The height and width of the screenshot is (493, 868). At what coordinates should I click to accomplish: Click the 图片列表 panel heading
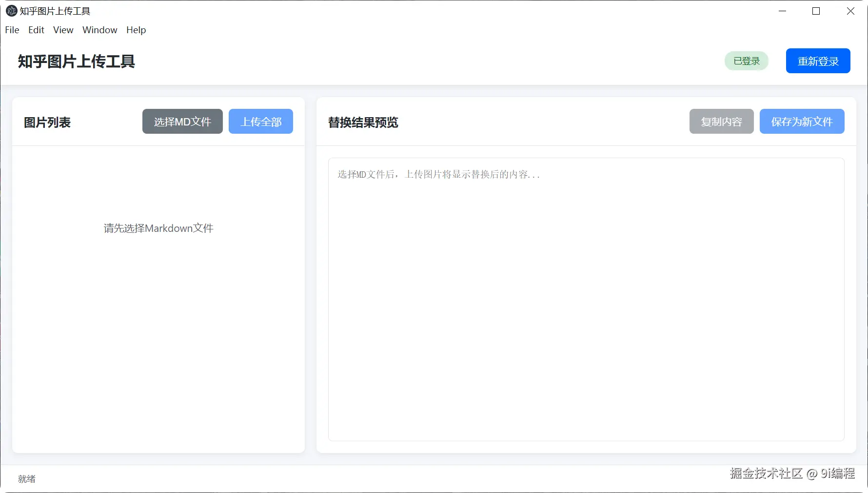[47, 123]
